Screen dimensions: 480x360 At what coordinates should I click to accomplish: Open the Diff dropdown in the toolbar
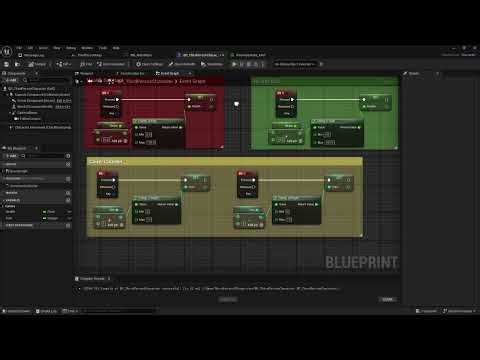pyautogui.click(x=64, y=64)
